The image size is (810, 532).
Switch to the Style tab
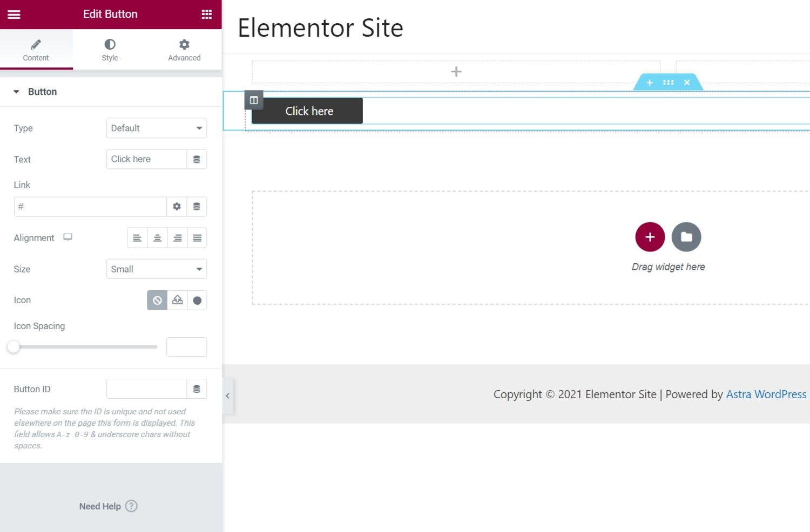tap(110, 50)
